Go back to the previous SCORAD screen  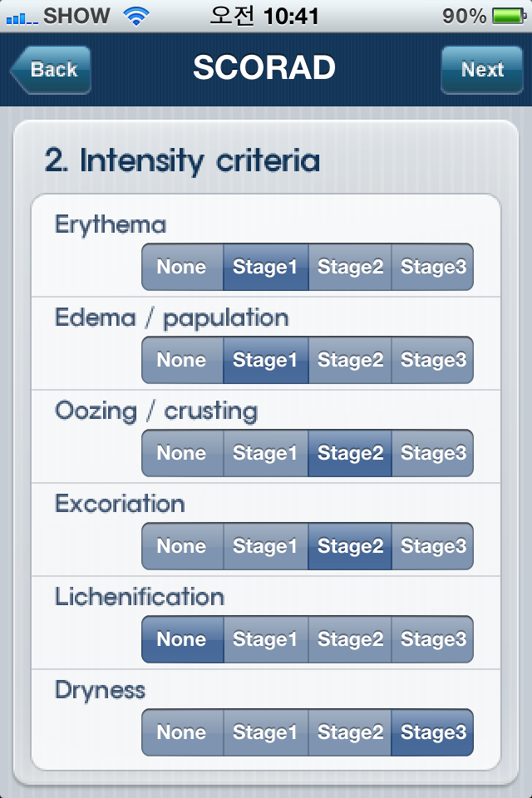49,70
